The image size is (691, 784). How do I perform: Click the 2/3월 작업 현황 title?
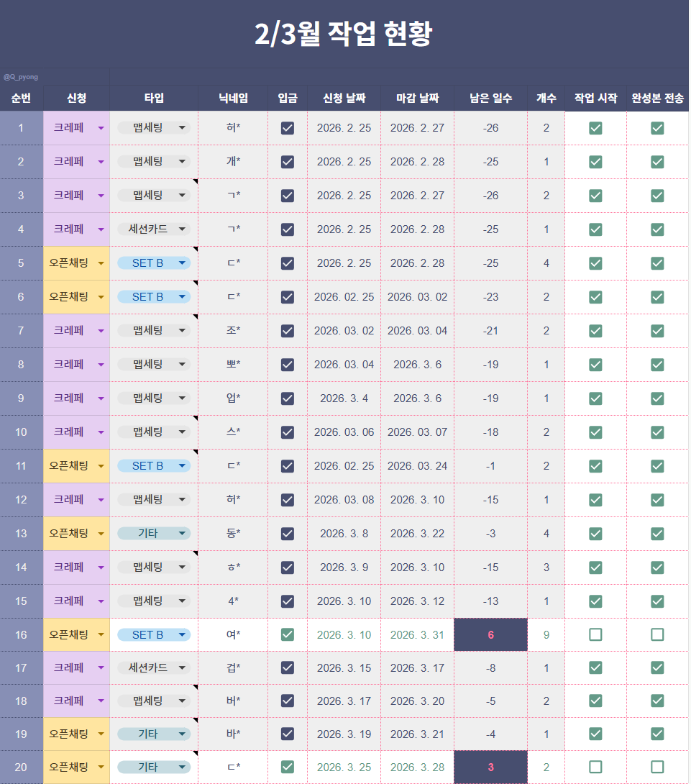coord(345,30)
